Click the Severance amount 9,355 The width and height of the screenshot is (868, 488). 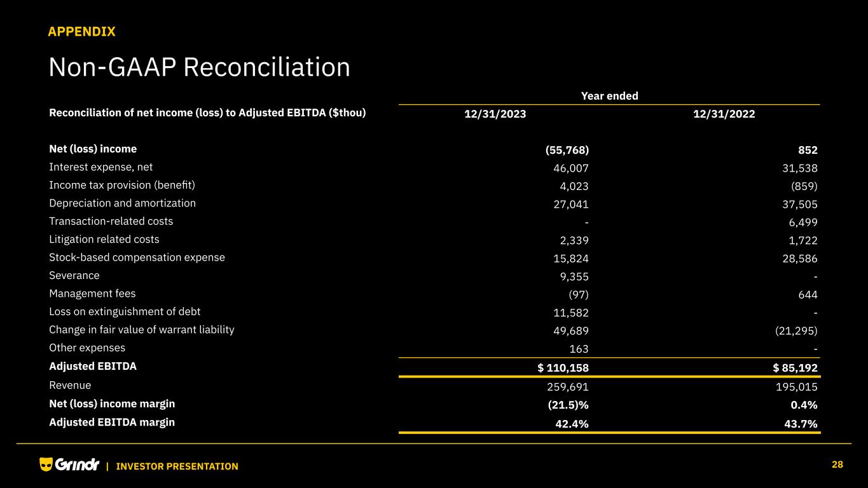pos(572,276)
